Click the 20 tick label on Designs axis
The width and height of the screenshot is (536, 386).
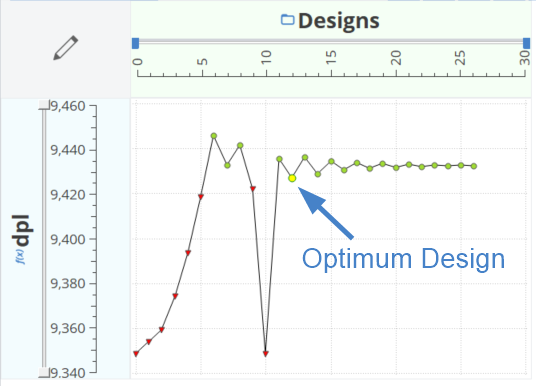(x=396, y=57)
